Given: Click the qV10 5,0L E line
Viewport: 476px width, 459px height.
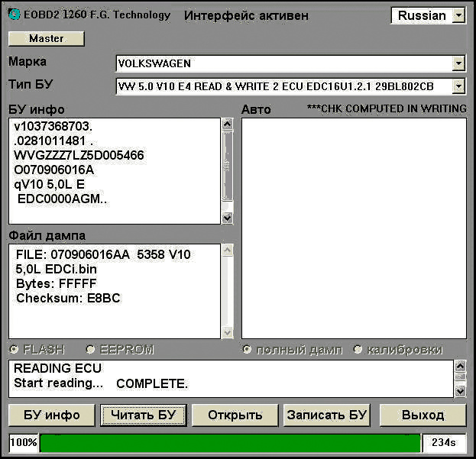Looking at the screenshot, I should coord(50,185).
